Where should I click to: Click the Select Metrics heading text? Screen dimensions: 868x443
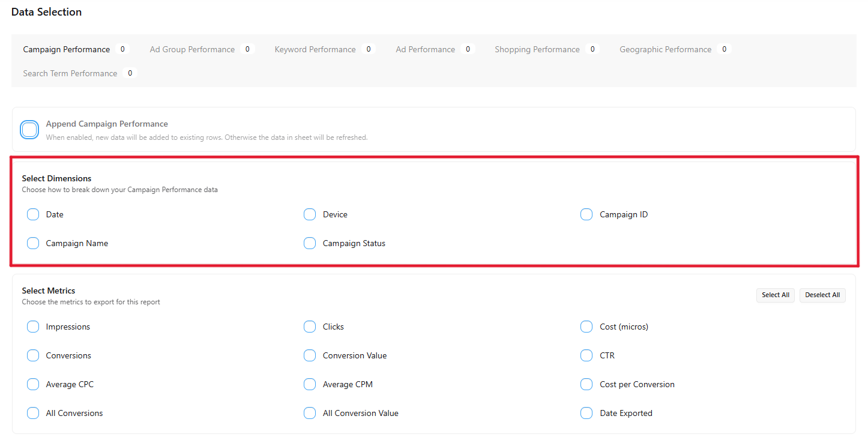point(49,291)
